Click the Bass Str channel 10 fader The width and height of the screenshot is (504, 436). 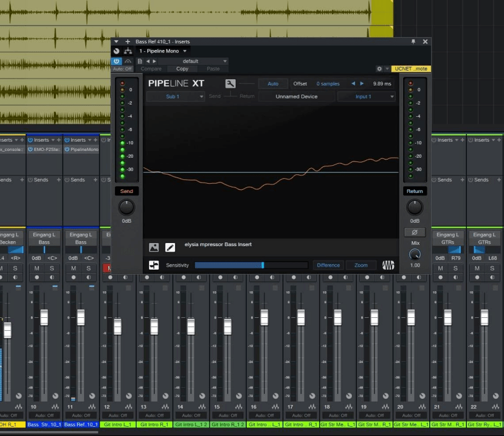click(44, 317)
